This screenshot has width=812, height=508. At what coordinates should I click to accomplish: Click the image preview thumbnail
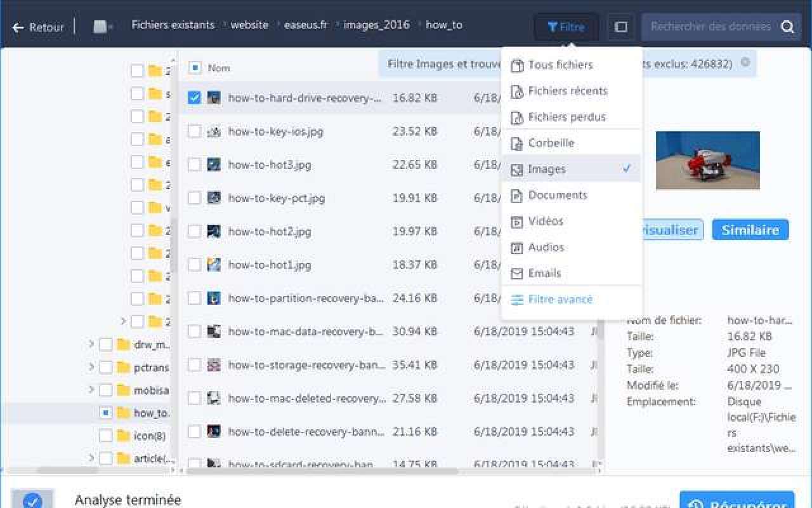click(x=707, y=160)
